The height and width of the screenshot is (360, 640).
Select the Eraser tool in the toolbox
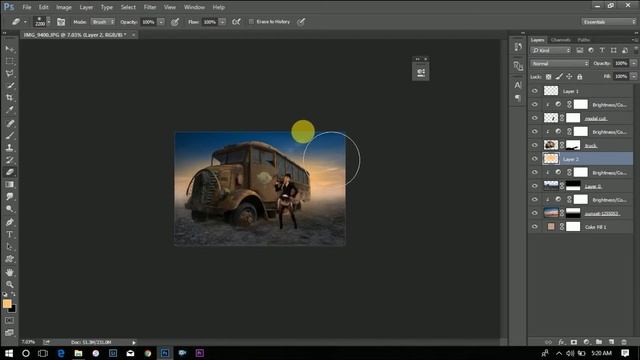pos(9,172)
